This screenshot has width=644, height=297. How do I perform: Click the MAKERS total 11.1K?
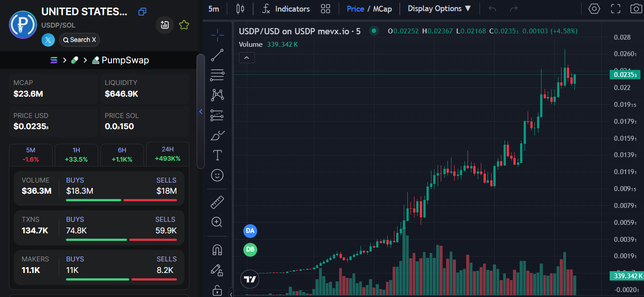(31, 270)
